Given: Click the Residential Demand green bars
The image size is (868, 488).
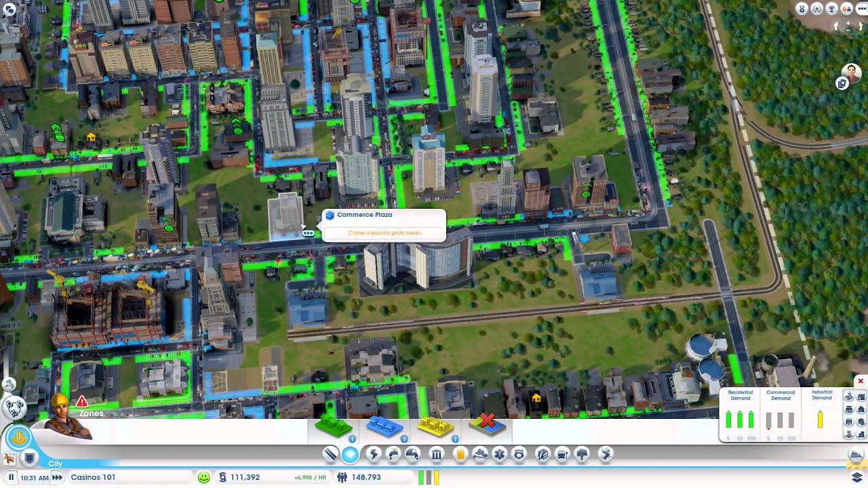Looking at the screenshot, I should (x=740, y=420).
